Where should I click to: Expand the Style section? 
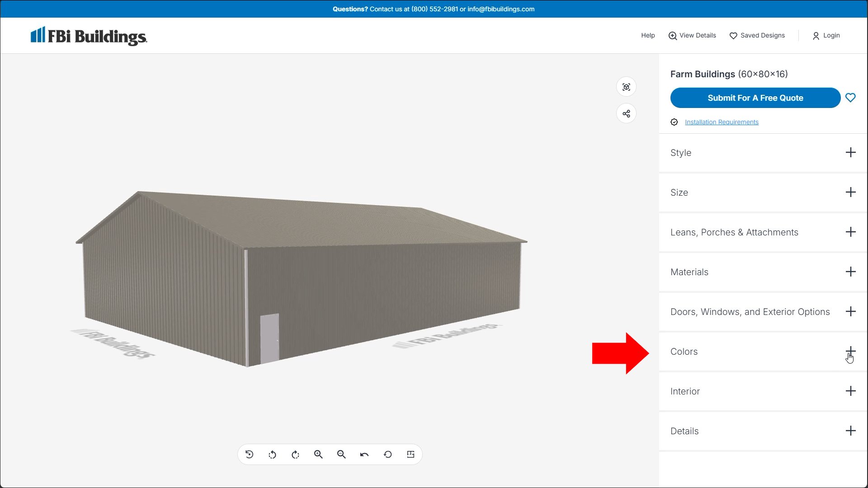[850, 153]
